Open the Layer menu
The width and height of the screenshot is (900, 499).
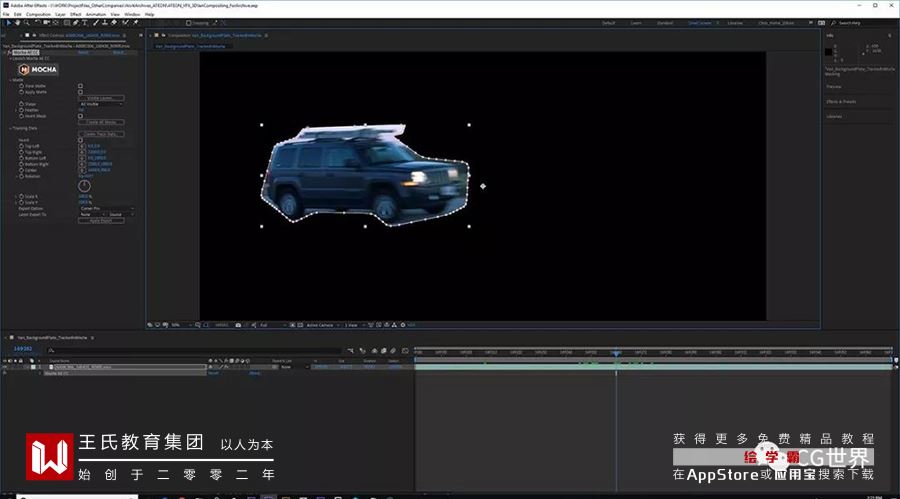click(60, 14)
